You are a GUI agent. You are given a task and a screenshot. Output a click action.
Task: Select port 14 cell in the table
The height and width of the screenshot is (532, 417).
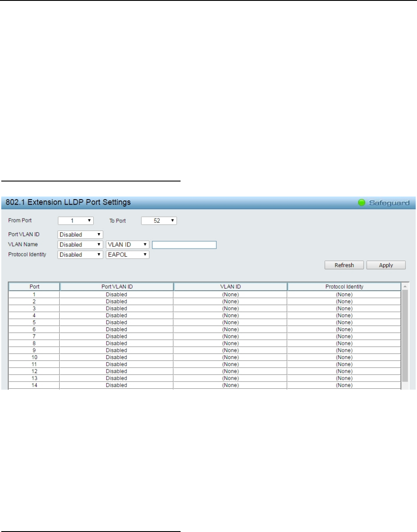pos(34,385)
